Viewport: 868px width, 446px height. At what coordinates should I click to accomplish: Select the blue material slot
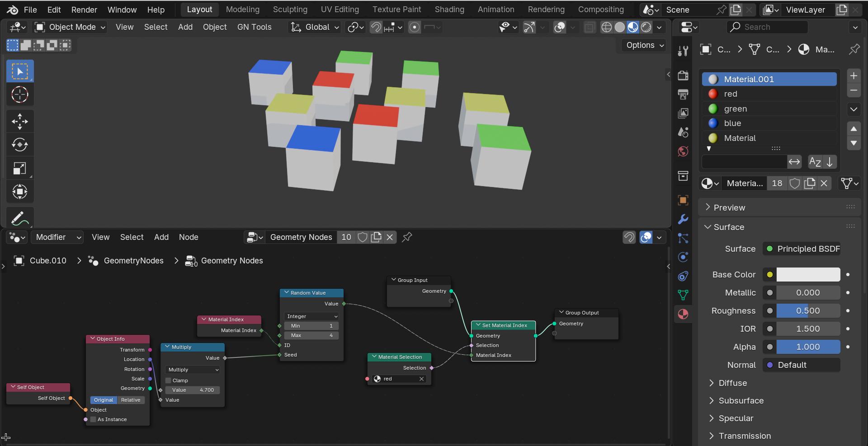click(769, 123)
